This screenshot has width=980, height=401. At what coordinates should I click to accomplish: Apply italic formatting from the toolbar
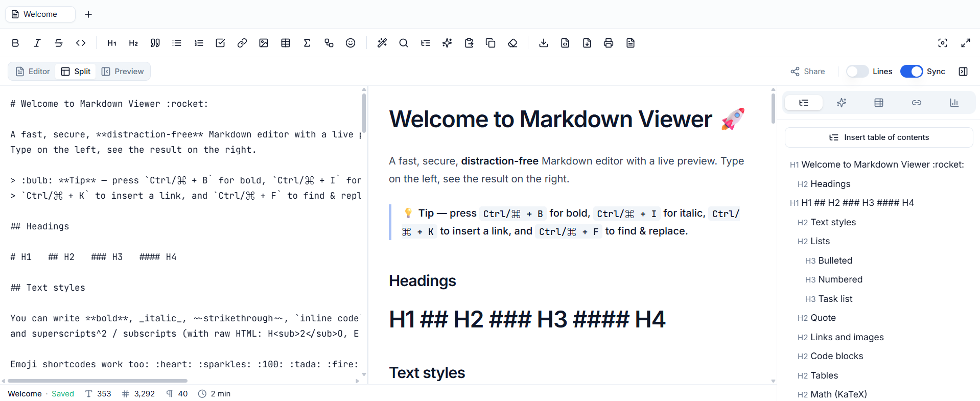coord(37,43)
